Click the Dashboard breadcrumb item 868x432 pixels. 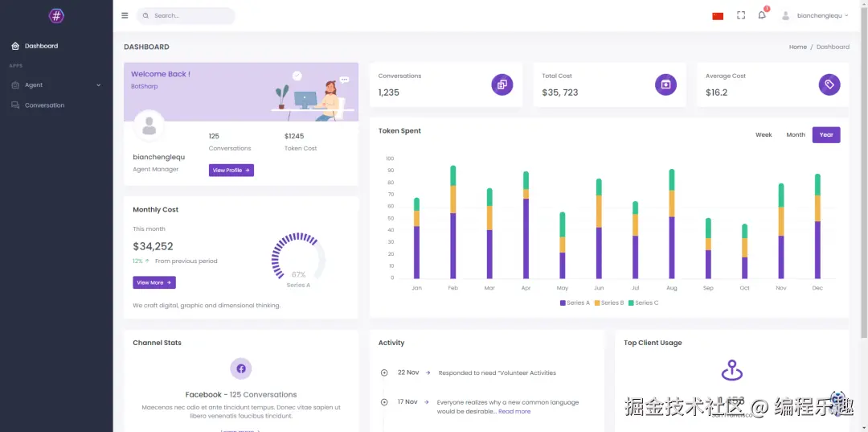click(833, 47)
